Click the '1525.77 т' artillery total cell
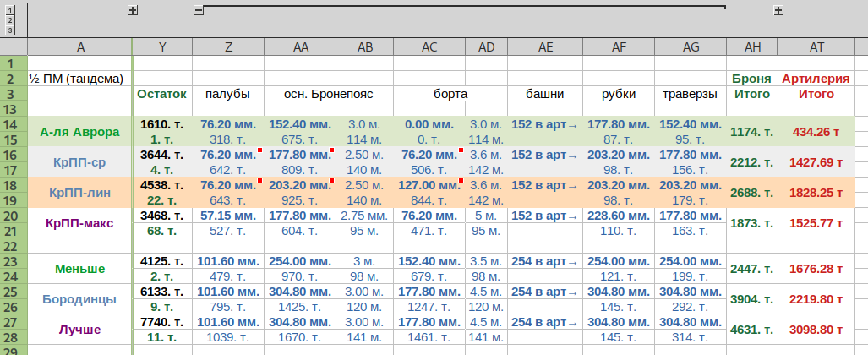 click(x=817, y=223)
